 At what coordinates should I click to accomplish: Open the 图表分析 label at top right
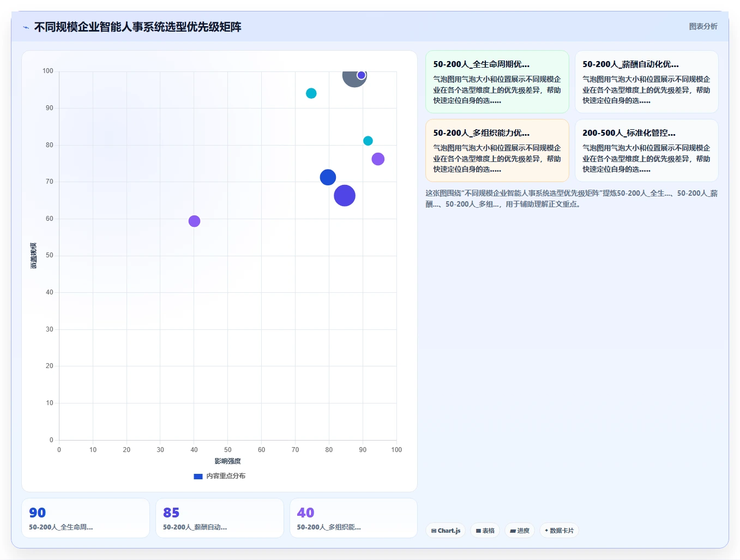point(703,26)
